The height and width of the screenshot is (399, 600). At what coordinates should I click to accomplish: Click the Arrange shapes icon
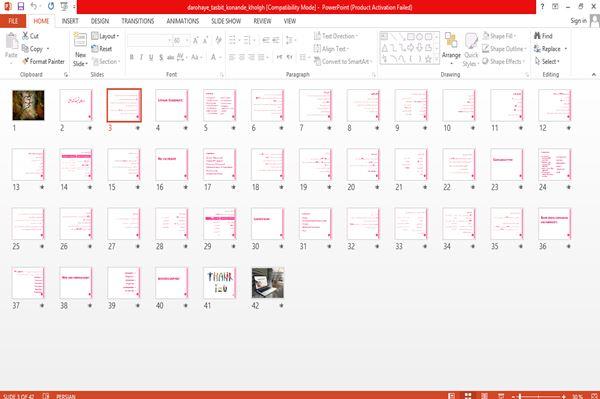click(x=451, y=41)
